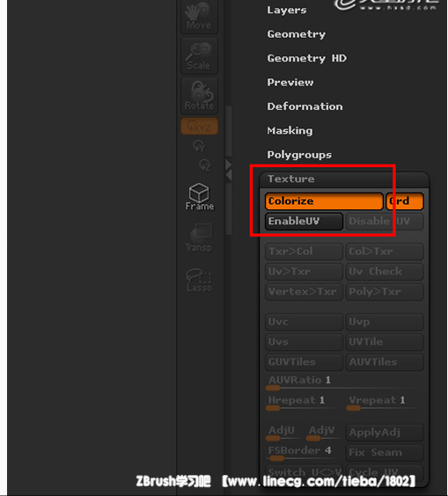
Task: Expand the Deformation sub-palette
Action: pyautogui.click(x=305, y=106)
